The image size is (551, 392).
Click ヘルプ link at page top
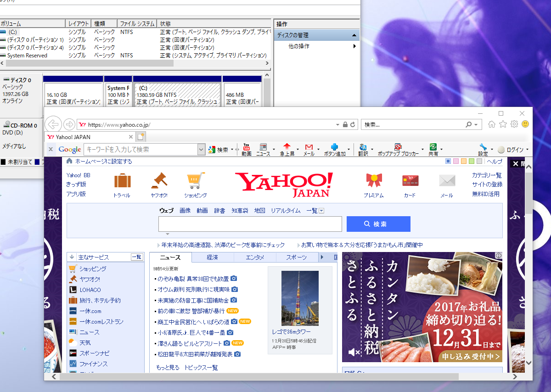(495, 162)
